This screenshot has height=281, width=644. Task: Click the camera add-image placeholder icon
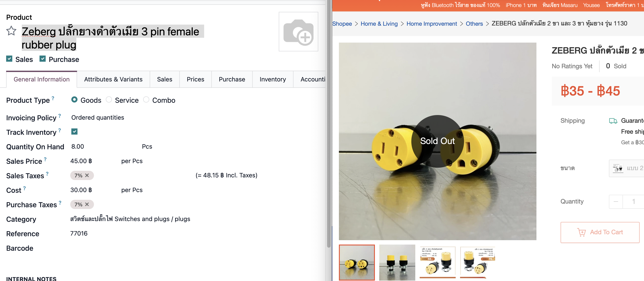point(298,32)
